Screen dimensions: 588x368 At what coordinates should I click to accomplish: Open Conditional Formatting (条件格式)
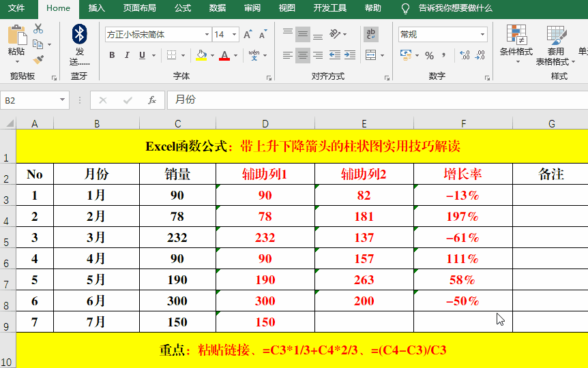516,43
